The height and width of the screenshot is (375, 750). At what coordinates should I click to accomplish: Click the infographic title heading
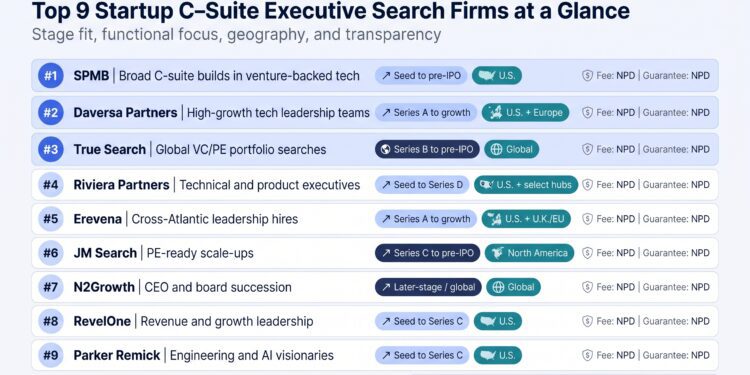click(x=331, y=11)
